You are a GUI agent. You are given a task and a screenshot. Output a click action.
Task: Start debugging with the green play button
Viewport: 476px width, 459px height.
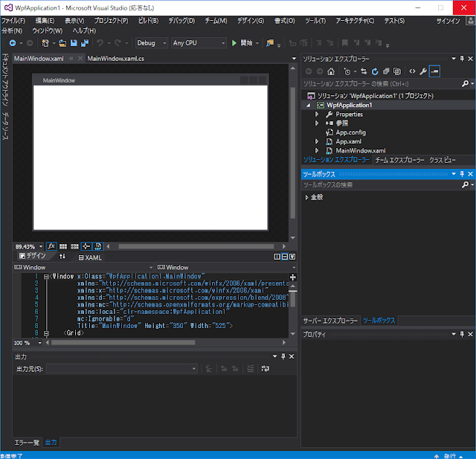pyautogui.click(x=234, y=43)
